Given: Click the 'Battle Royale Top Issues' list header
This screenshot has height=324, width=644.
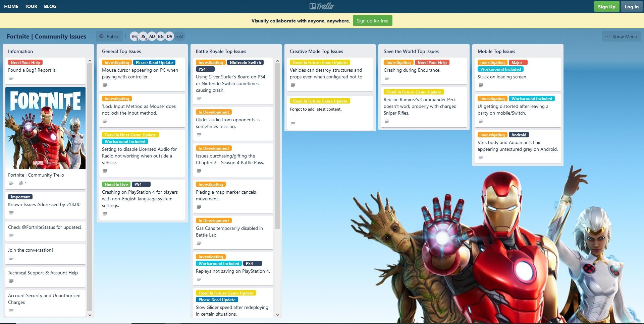Looking at the screenshot, I should tap(221, 51).
